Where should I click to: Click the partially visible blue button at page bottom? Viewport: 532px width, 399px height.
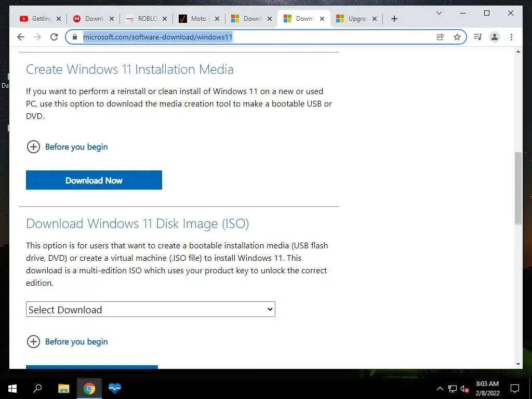tap(92, 367)
